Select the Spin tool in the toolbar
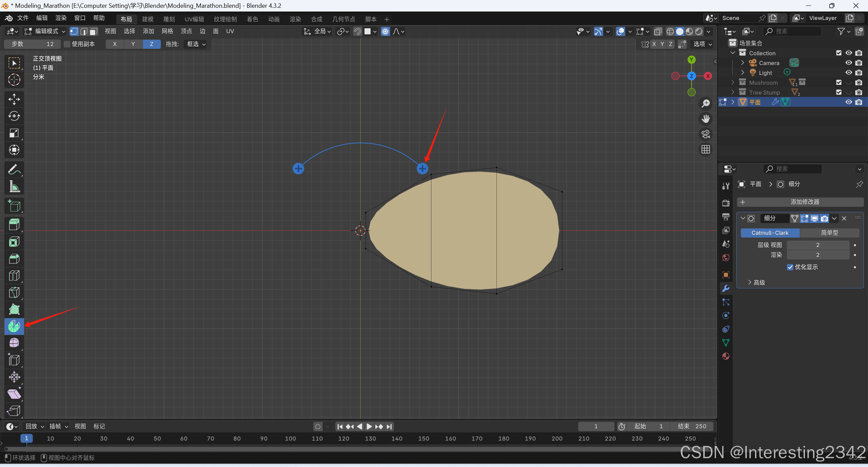This screenshot has width=868, height=467. pos(14,326)
